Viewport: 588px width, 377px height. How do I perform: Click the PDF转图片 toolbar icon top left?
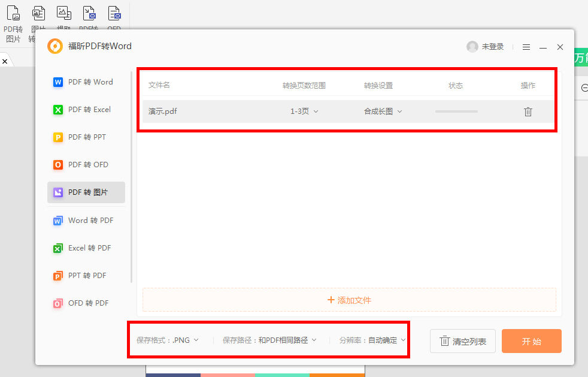[x=13, y=13]
